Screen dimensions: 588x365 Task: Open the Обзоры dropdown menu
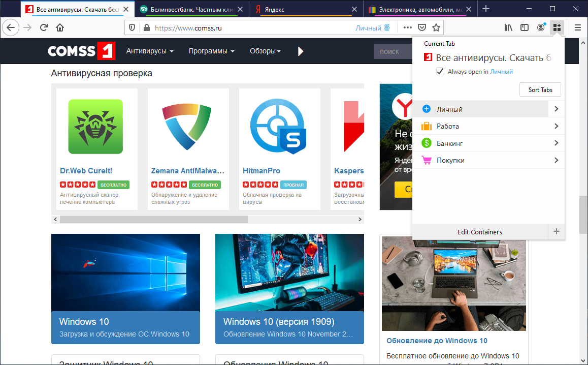pos(265,51)
